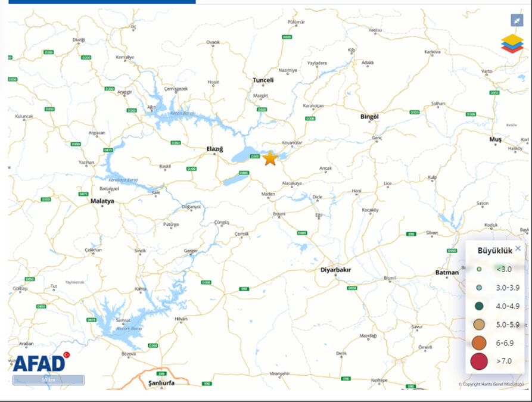Image resolution: width=532 pixels, height=402 pixels.
Task: Open the map layers stack icon
Action: point(512,43)
